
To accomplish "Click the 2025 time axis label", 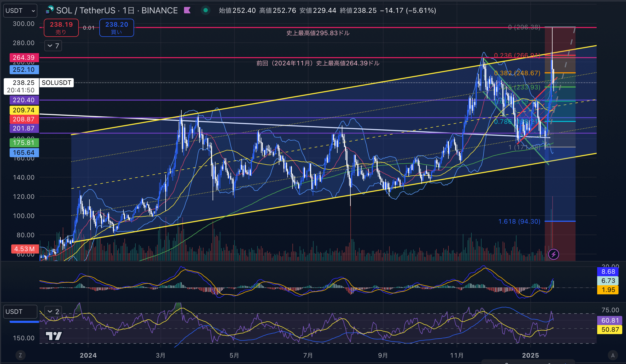I will [530, 355].
